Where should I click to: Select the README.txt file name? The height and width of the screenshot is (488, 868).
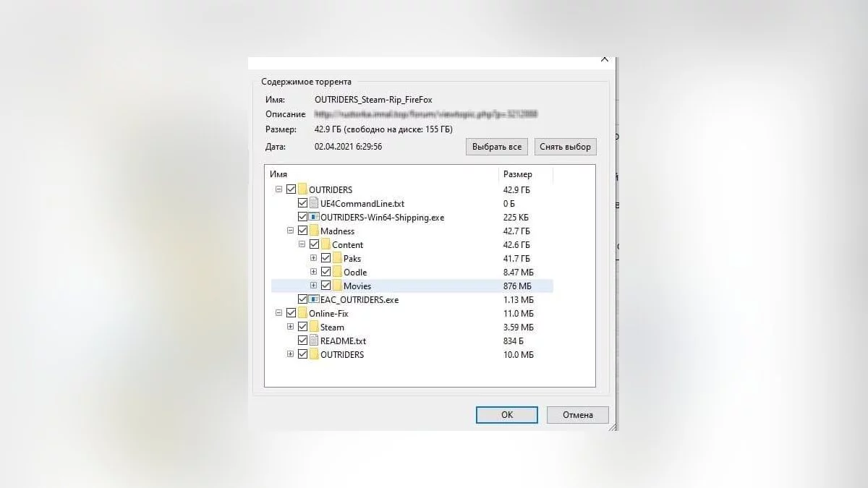click(x=344, y=341)
